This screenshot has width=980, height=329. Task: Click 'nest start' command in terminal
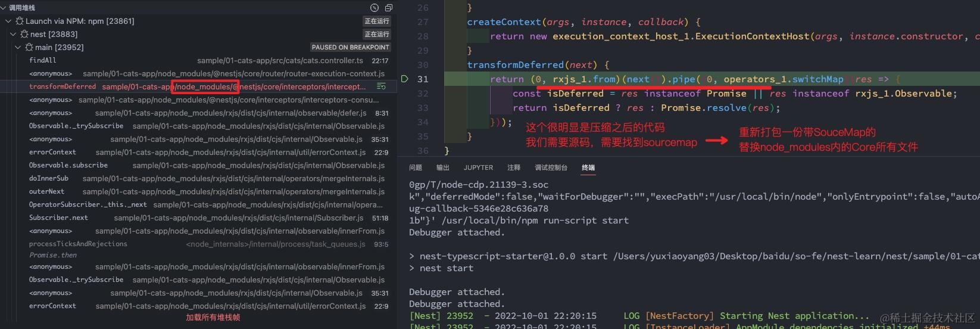(447, 268)
